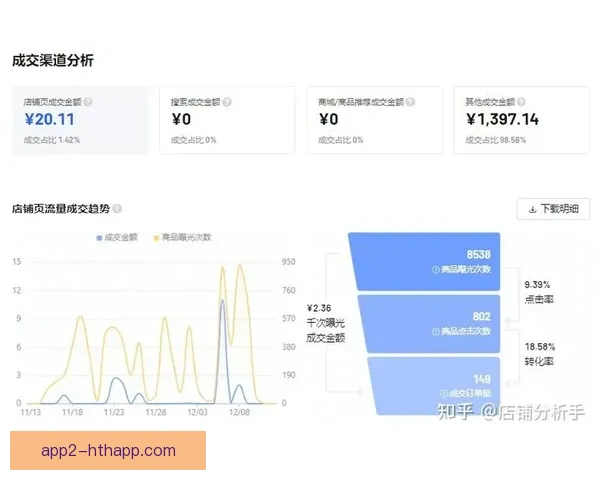Click help icon beside 店铺页流量成交趋势

(x=117, y=209)
